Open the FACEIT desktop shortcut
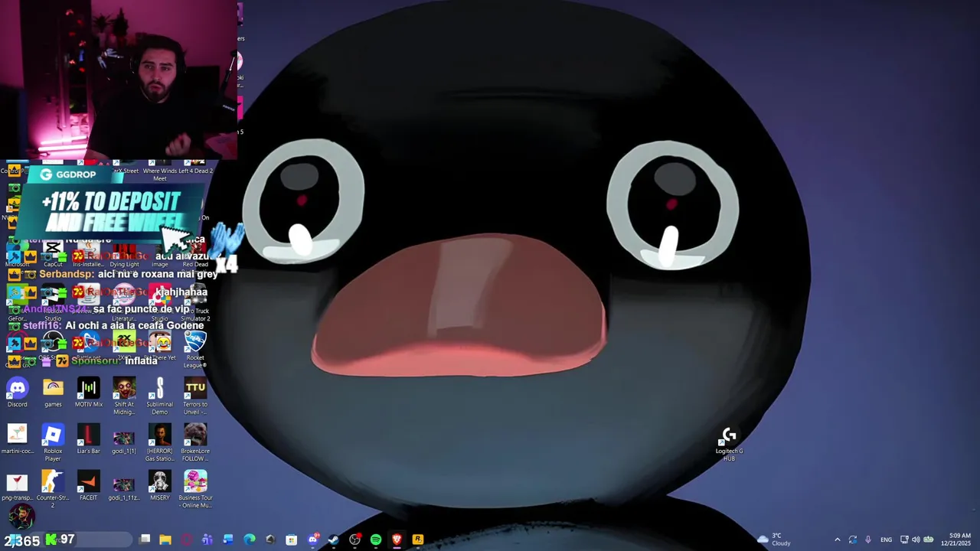Viewport: 980px width, 551px height. (88, 486)
